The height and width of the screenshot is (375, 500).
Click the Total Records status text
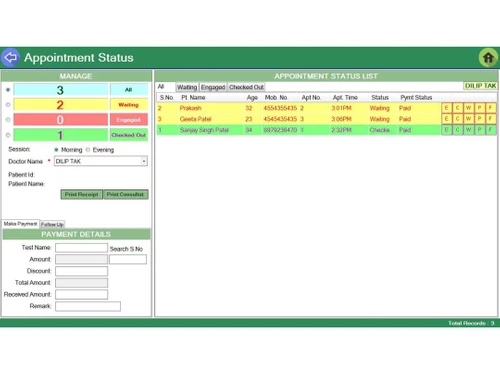471,323
